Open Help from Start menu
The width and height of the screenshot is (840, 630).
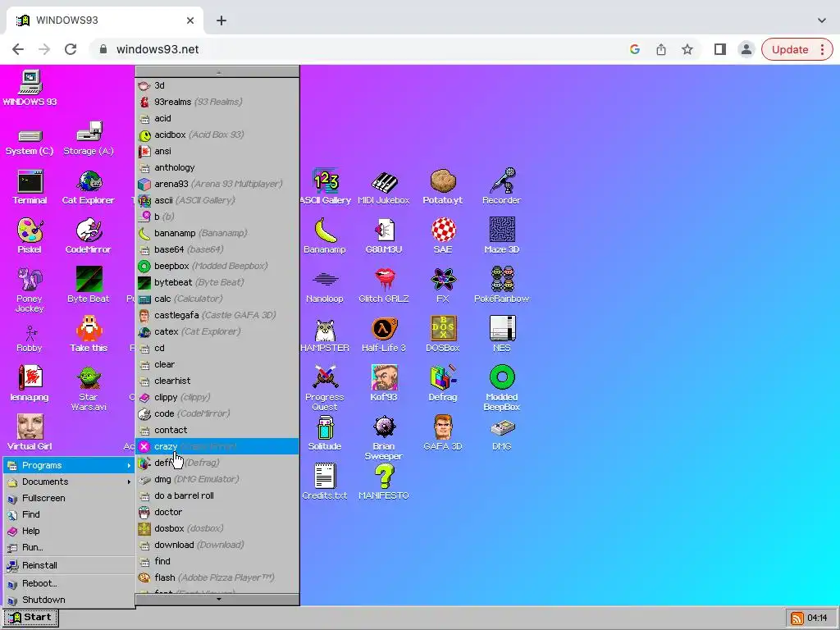[69, 531]
